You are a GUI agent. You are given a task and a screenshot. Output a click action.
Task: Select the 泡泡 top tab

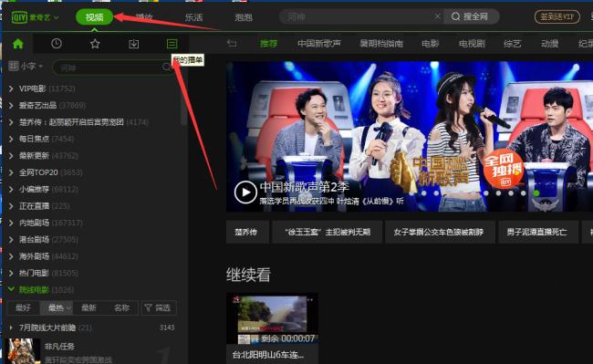click(244, 17)
